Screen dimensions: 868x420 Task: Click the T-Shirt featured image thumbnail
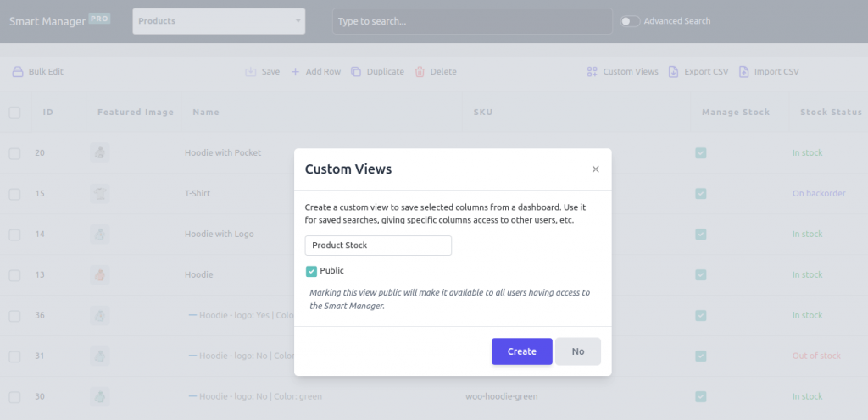click(100, 193)
